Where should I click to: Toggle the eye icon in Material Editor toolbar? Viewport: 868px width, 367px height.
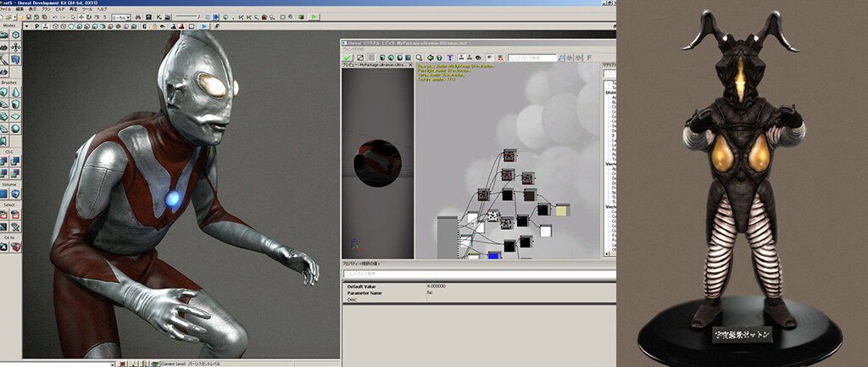click(478, 57)
